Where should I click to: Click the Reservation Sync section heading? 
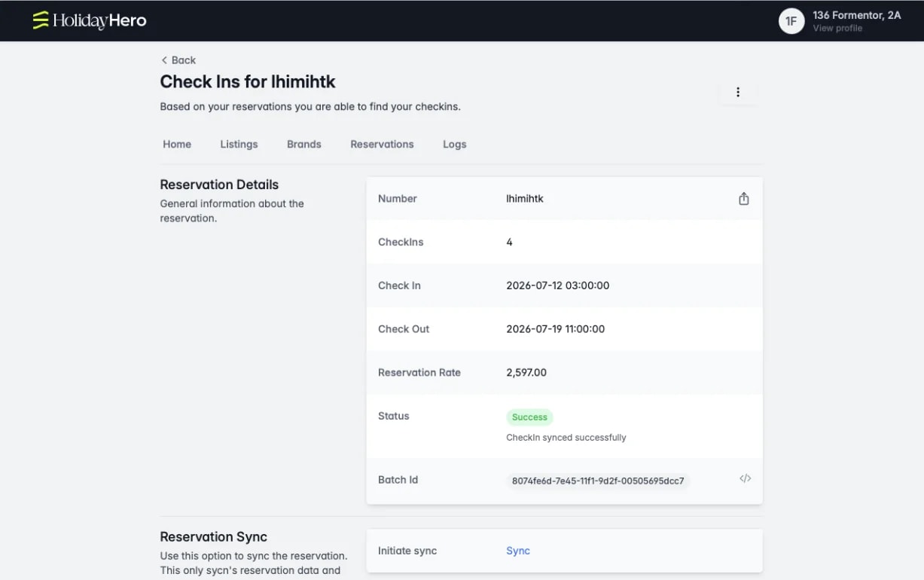(x=214, y=537)
